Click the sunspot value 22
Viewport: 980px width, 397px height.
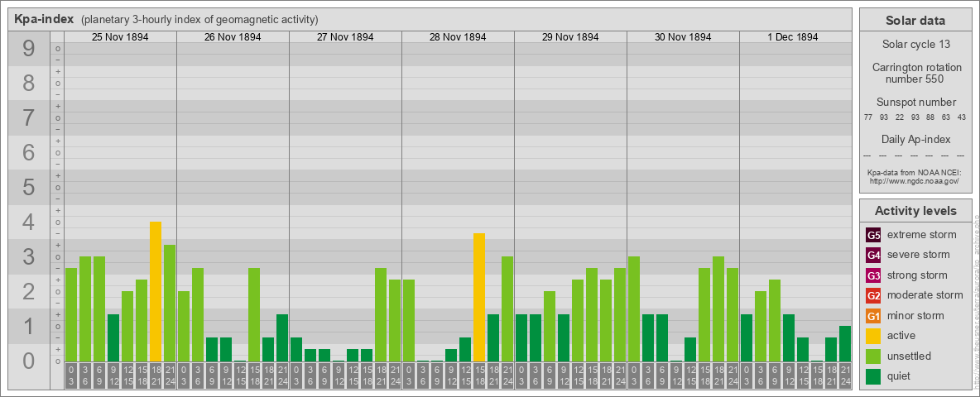click(x=900, y=117)
